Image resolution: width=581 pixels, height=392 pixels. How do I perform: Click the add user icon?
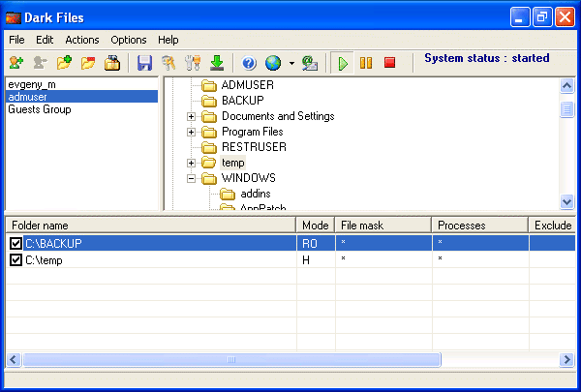tap(16, 63)
